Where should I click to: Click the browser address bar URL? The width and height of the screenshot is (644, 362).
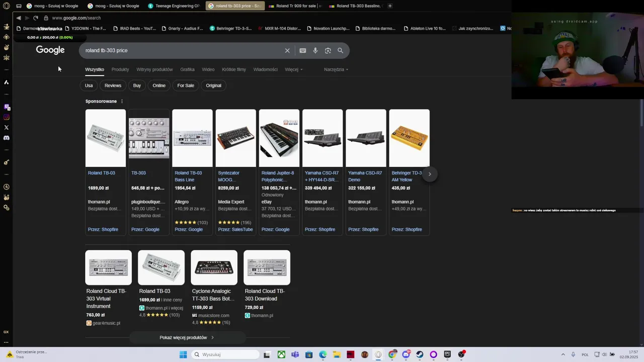(x=76, y=18)
